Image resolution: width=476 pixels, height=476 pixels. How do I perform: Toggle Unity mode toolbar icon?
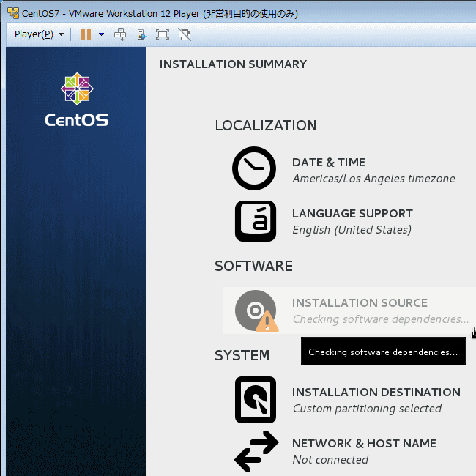point(185,34)
